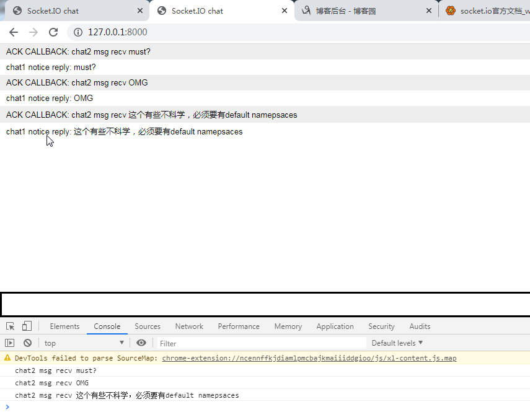Click the warning triangle icon in console

click(x=6, y=358)
